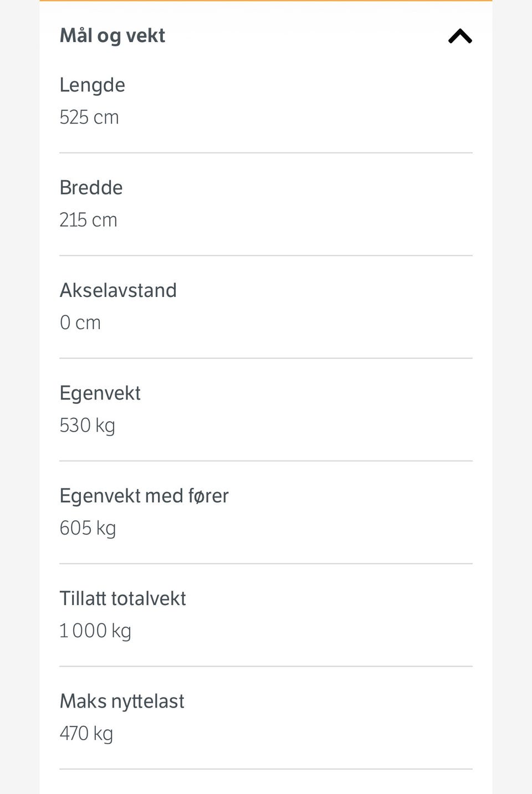Click the orange line atop the card

pos(266,1)
